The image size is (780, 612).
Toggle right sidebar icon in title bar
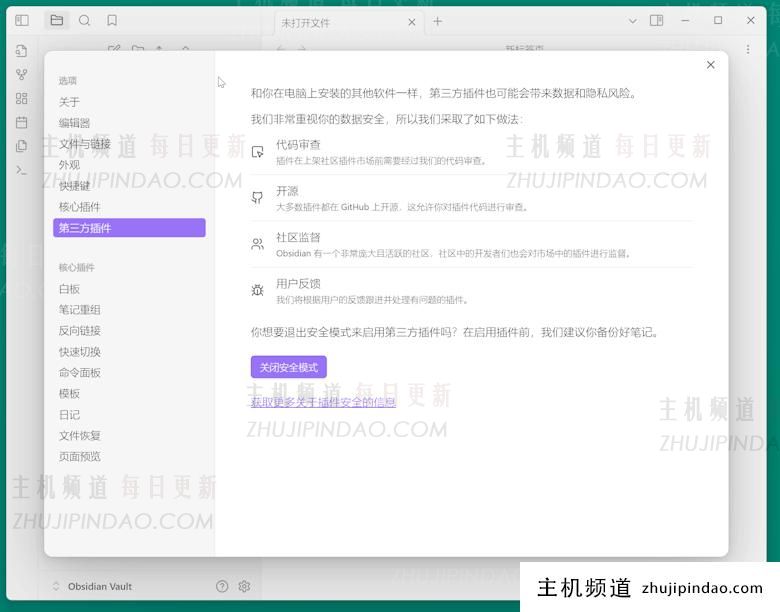click(656, 20)
